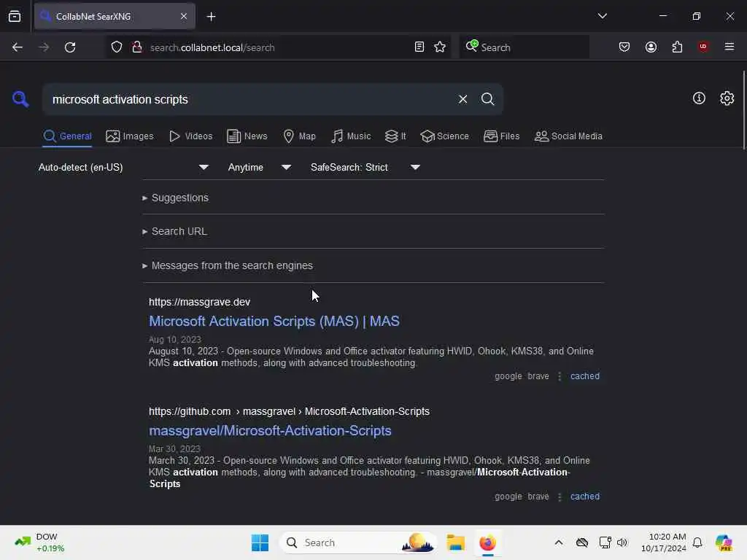The height and width of the screenshot is (560, 747).
Task: Toggle reader view icon in address bar
Action: click(x=419, y=47)
